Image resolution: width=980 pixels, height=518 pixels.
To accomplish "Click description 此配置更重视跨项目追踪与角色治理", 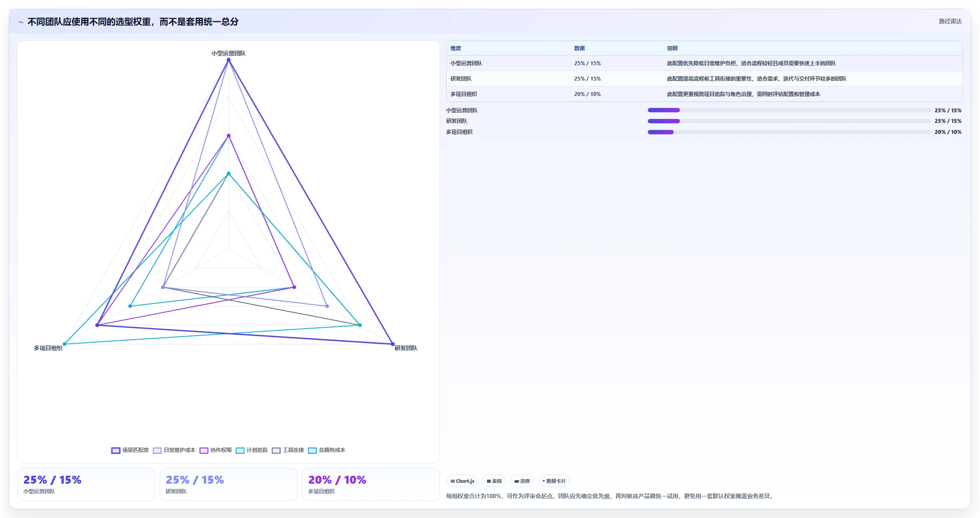I will tap(743, 94).
